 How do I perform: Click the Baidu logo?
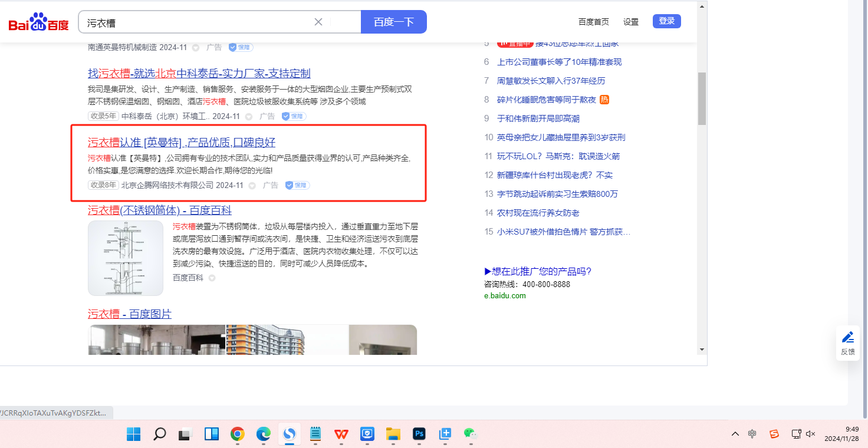[x=38, y=22]
